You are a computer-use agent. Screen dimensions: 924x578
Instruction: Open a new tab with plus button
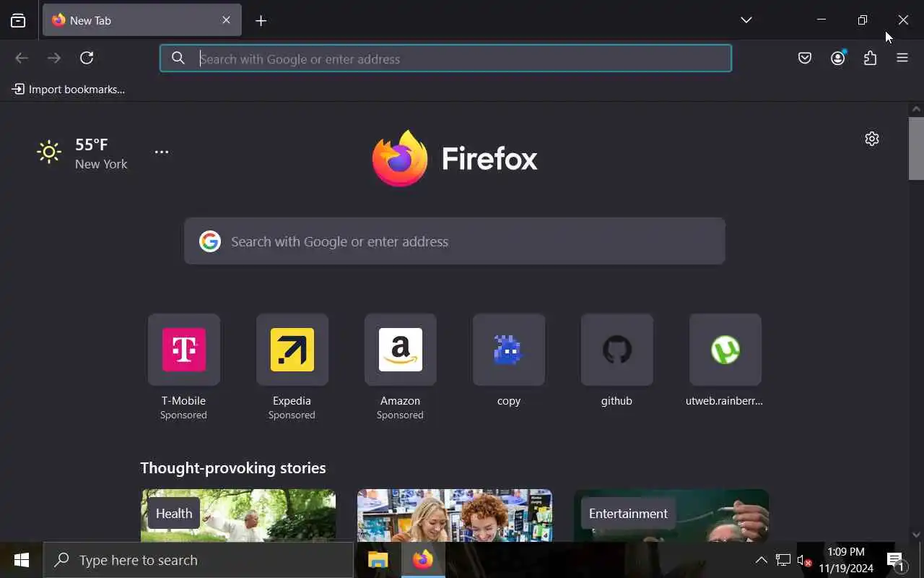point(261,21)
